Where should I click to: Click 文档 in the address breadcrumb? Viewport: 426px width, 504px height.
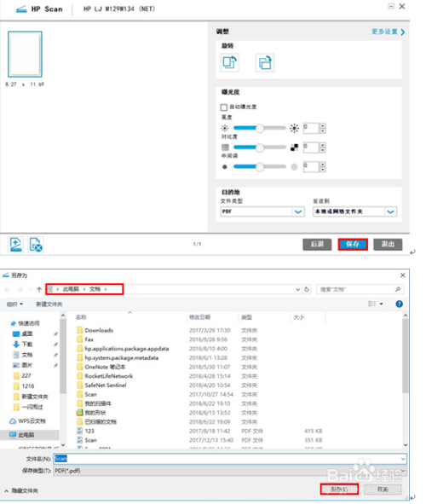[x=95, y=289]
